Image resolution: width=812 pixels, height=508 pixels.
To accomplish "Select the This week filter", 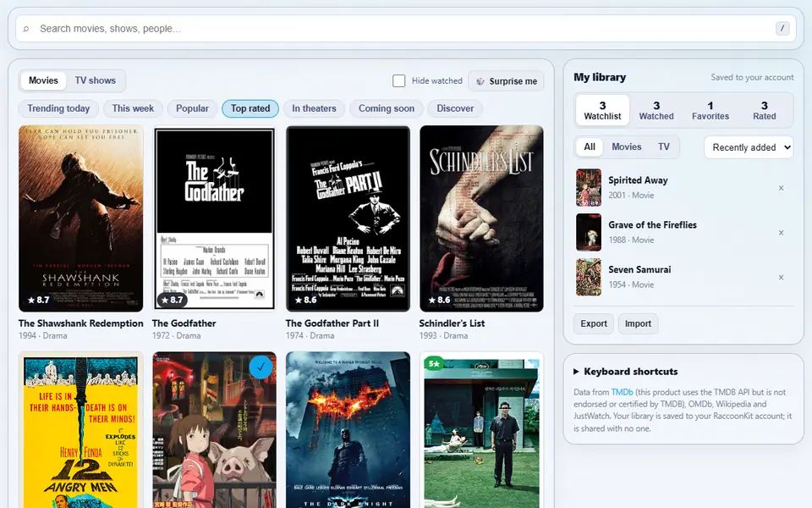I will point(133,108).
